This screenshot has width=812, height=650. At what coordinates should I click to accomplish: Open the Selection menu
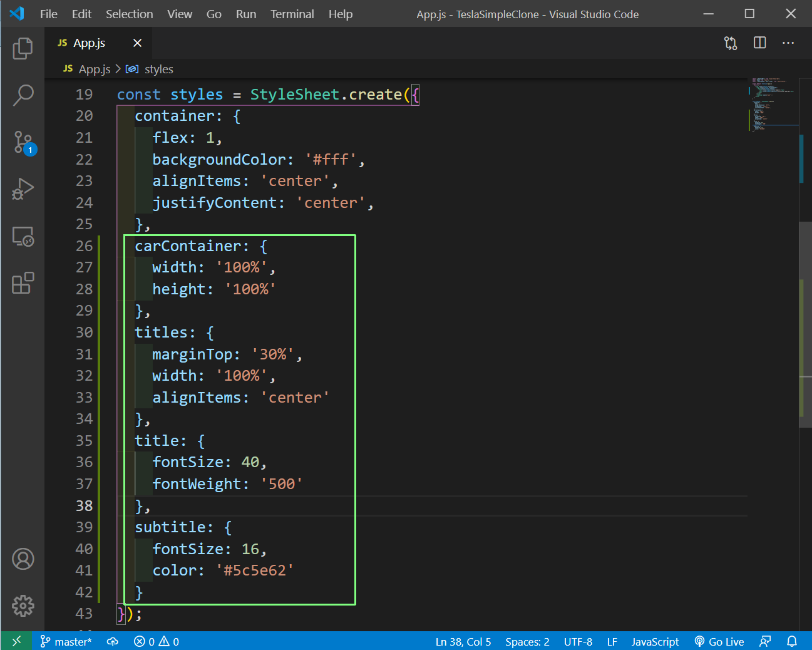[x=129, y=14]
